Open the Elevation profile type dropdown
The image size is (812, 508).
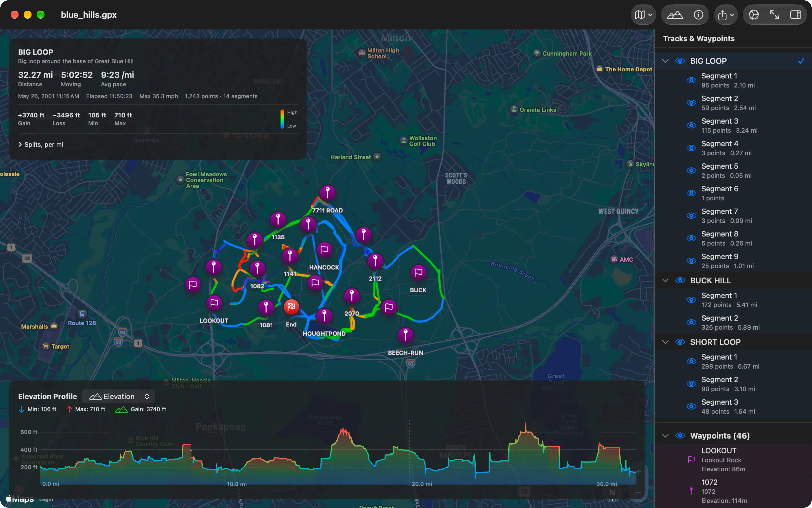[118, 397]
